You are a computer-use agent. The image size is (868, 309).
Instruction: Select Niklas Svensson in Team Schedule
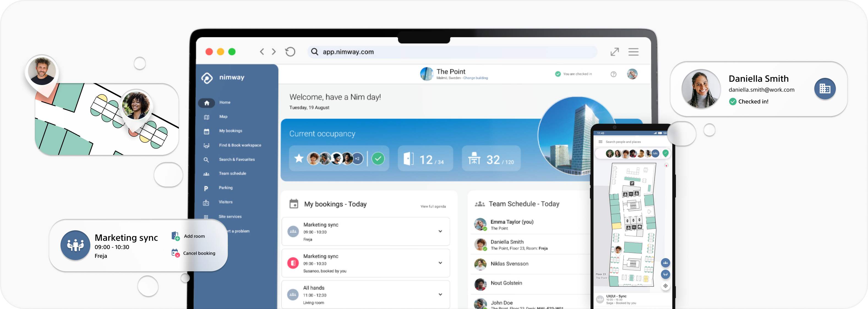coord(530,264)
